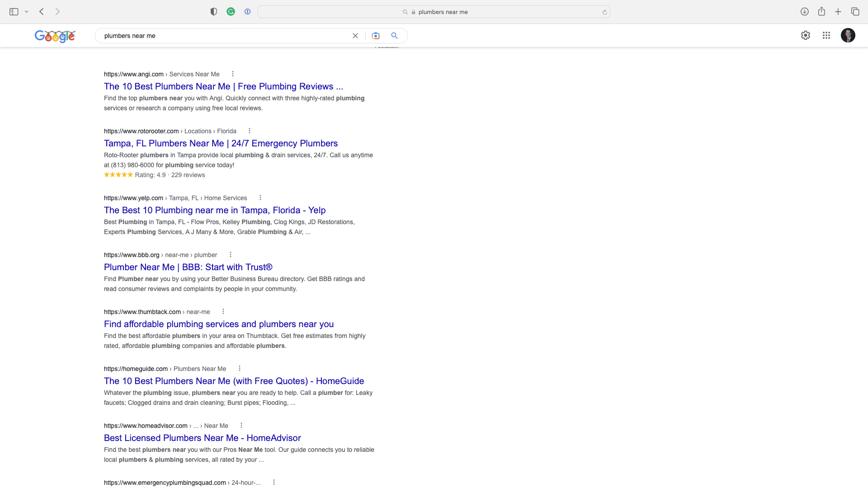Image resolution: width=868 pixels, height=488 pixels.
Task: Open HomeGuide 10 Best Plumbers link
Action: click(x=234, y=381)
